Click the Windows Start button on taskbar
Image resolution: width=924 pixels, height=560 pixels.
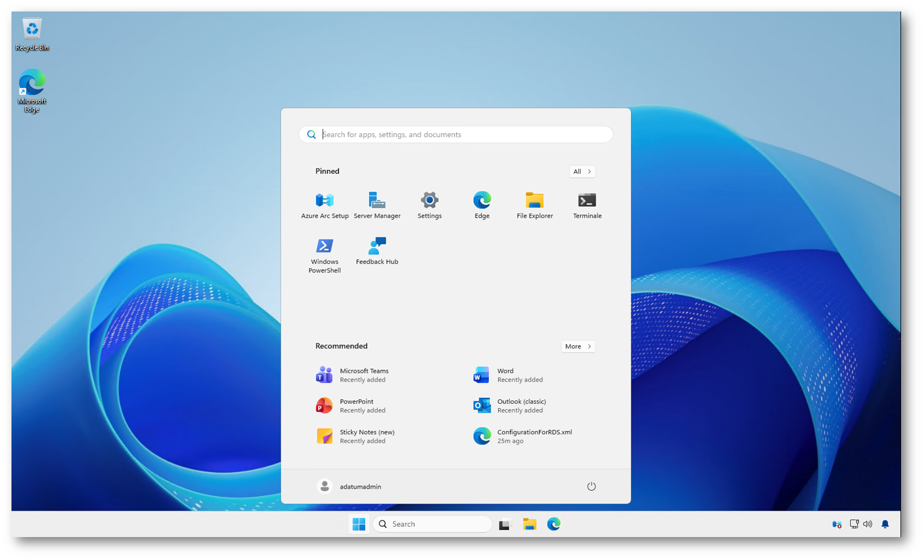(359, 524)
